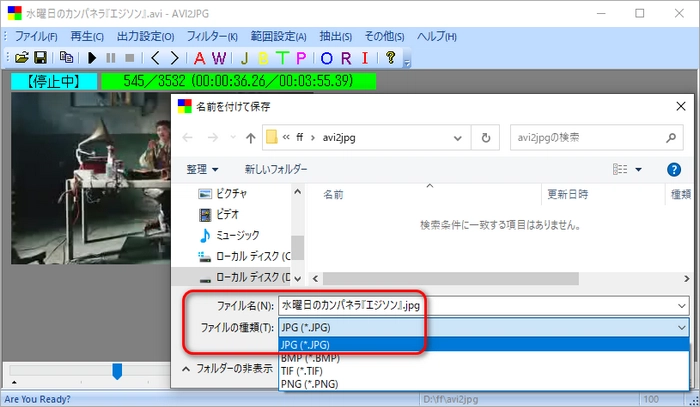The height and width of the screenshot is (407, 700).
Task: Open the ヘルプ(H) menu
Action: point(437,37)
